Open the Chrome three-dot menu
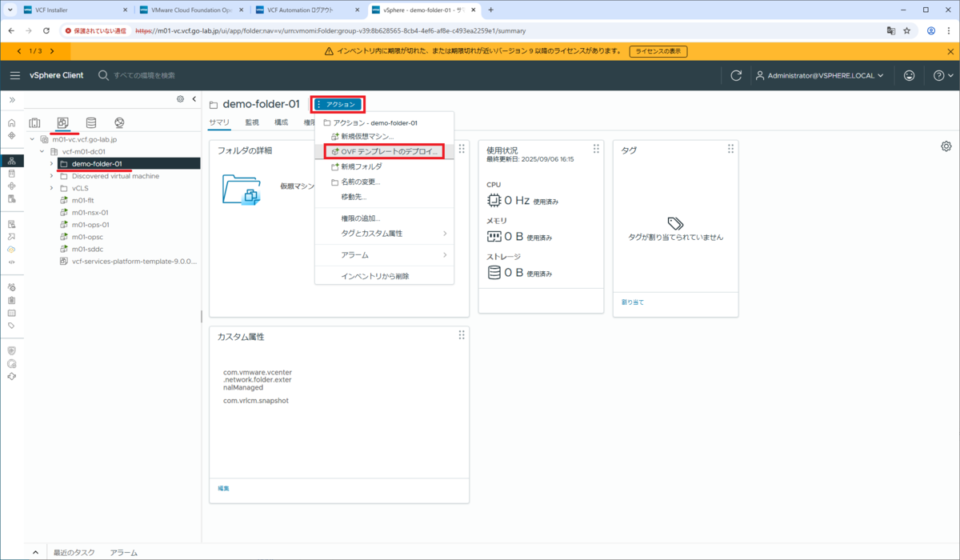Screen dimensions: 960x560 pyautogui.click(x=948, y=30)
